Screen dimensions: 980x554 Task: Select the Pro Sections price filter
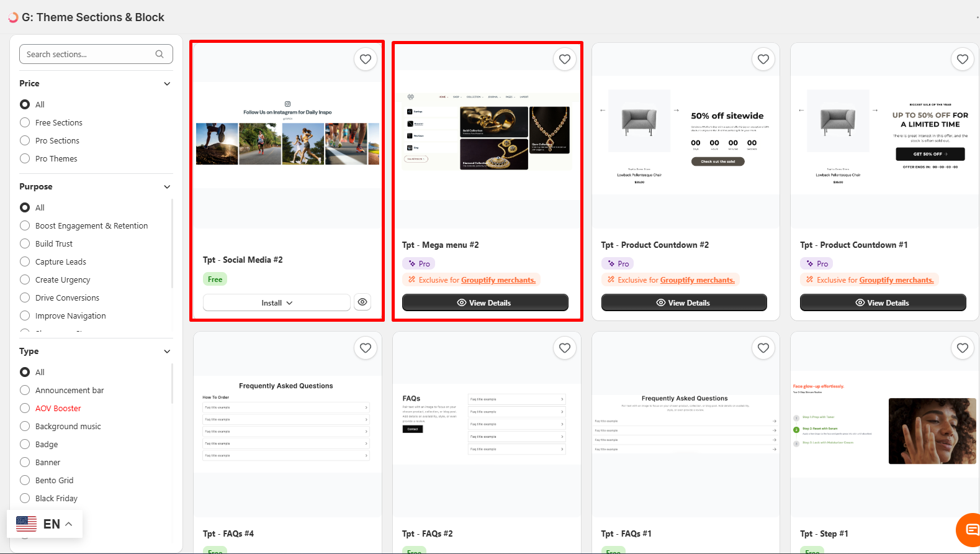(x=25, y=140)
